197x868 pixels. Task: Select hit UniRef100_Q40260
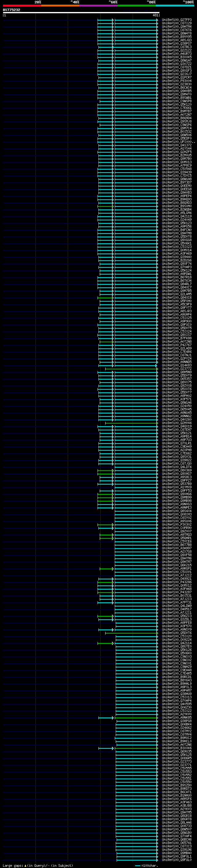tap(177, 419)
